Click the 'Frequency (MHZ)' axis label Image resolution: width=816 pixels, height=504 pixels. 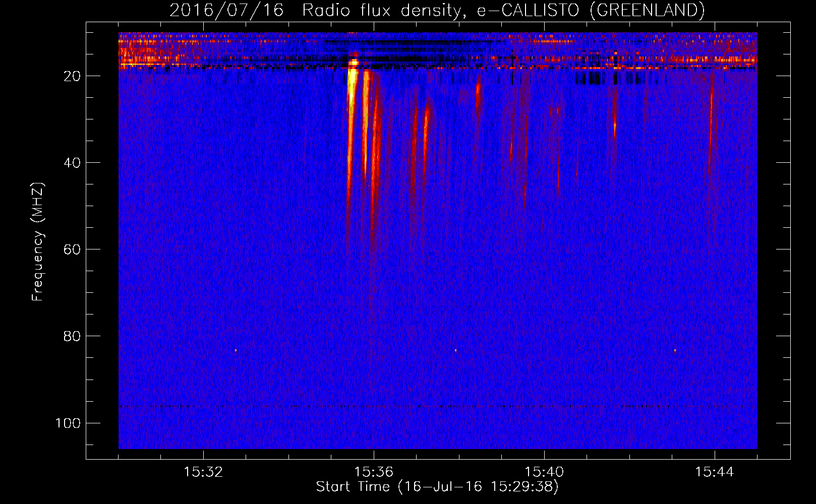(38, 241)
